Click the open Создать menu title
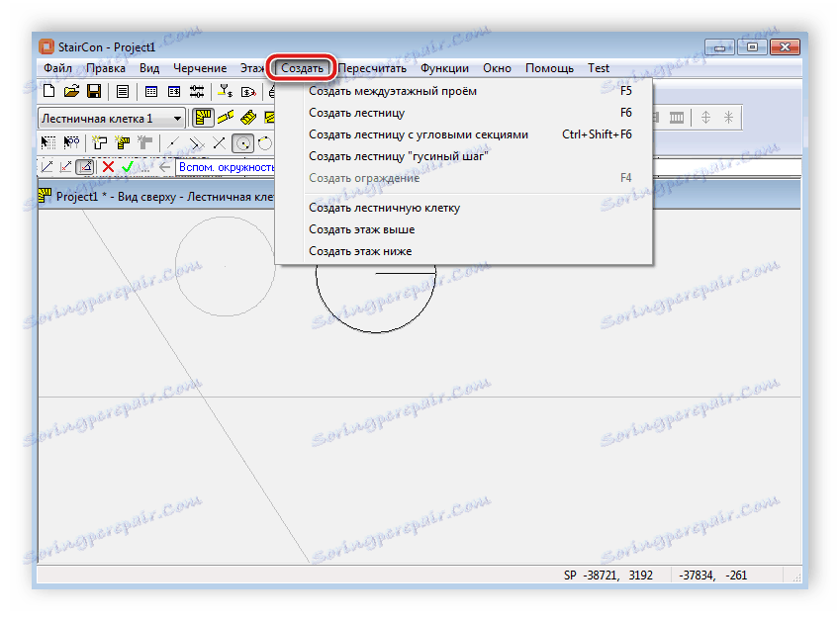Viewport: 840px width, 621px height. click(302, 68)
